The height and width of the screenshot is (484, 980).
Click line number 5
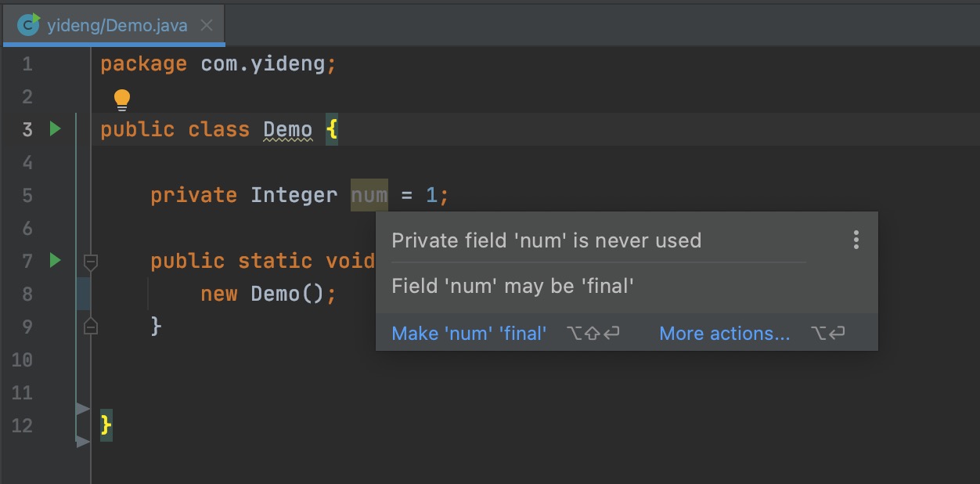pos(27,195)
